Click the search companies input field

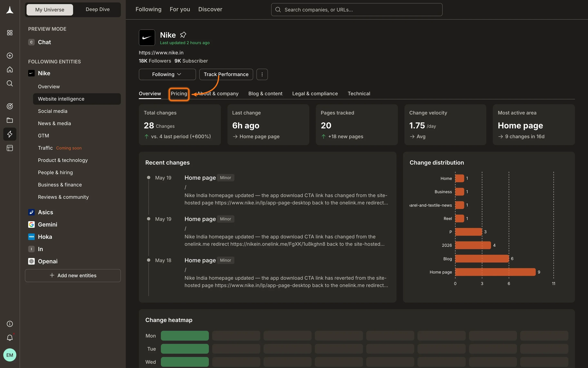pos(357,10)
